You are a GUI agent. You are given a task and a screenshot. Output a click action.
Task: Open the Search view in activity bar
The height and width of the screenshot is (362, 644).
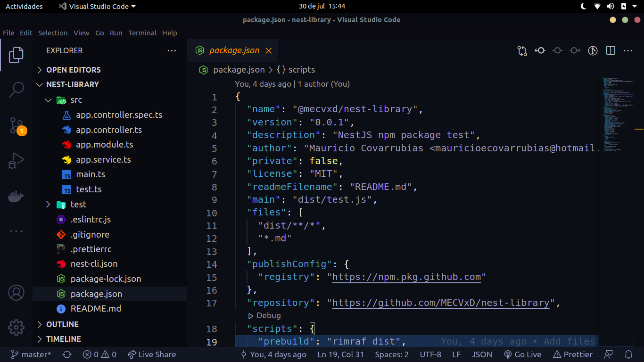pos(16,90)
